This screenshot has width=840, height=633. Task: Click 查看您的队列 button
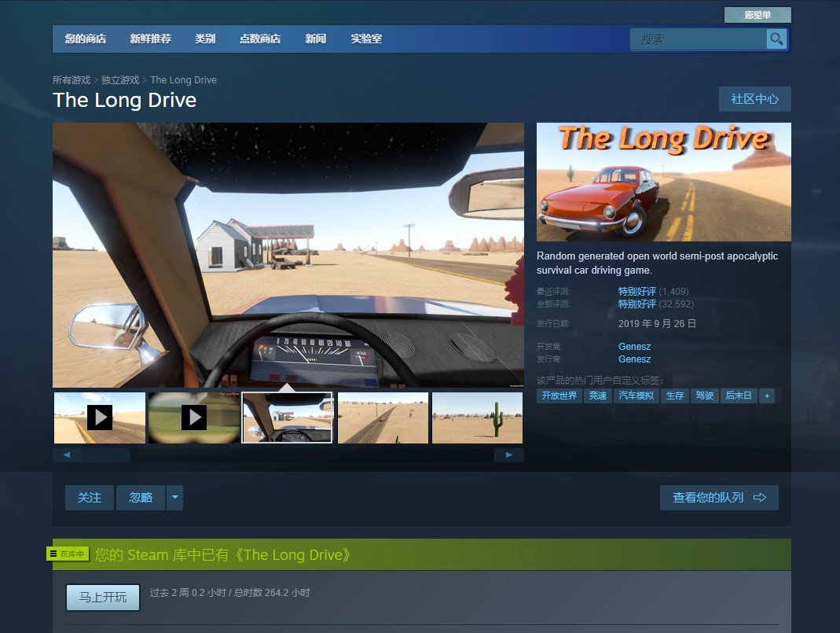[x=719, y=498]
